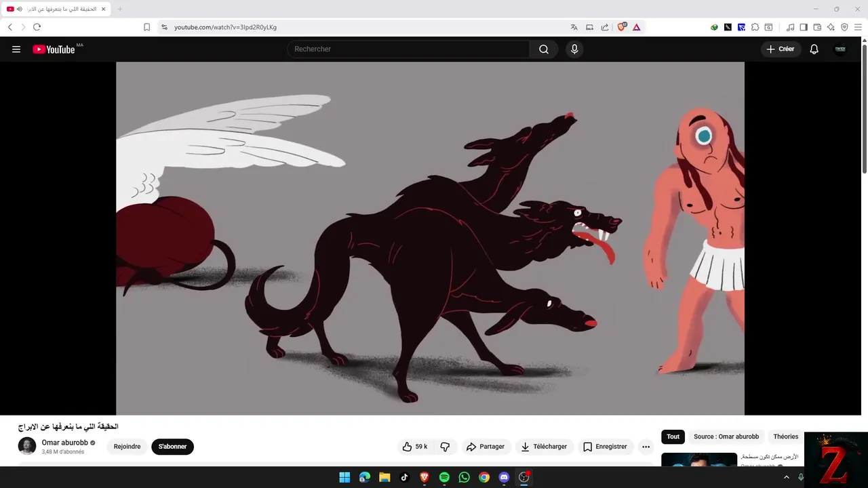Open File Explorer from the taskbar
Viewport: 868px width, 488px height.
click(384, 477)
